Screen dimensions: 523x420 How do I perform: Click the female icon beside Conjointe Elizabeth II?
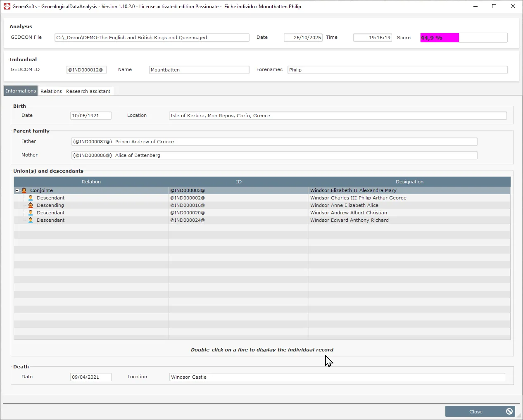click(24, 190)
